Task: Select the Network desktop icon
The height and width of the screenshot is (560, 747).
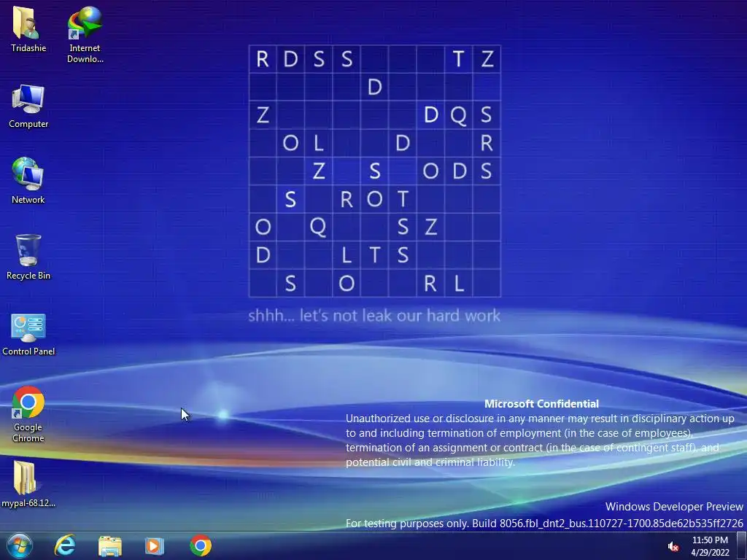Action: pos(28,174)
